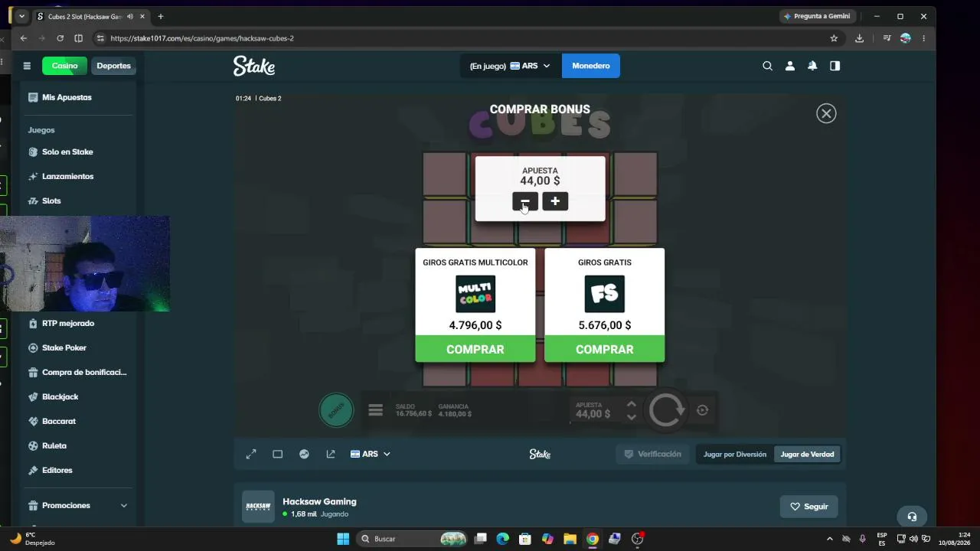The image size is (980, 551).
Task: Spin the reels with the circular button
Action: click(666, 410)
